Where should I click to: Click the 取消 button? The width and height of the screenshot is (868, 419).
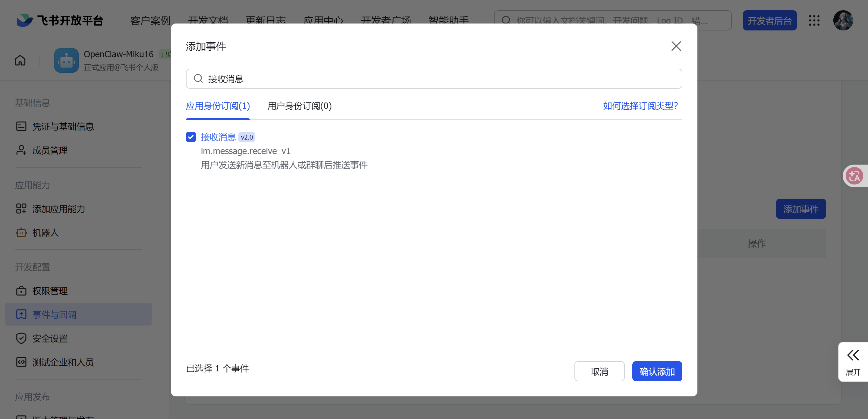click(599, 371)
